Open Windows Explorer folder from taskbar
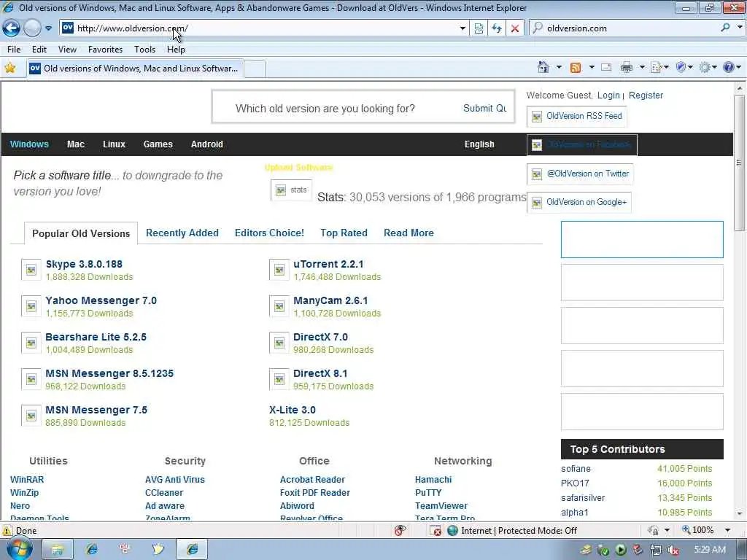The height and width of the screenshot is (560, 747). coord(58,550)
